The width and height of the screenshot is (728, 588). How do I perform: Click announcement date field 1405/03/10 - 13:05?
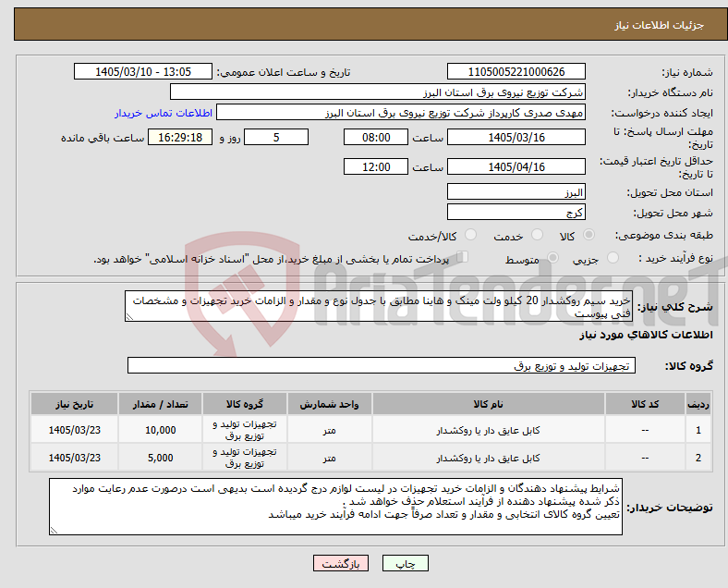[x=143, y=71]
